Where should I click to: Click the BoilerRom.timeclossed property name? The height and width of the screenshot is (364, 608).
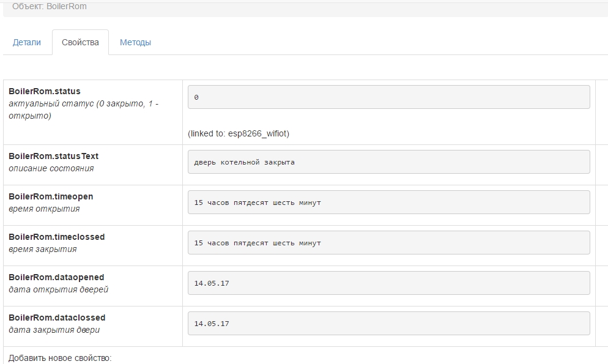[57, 237]
